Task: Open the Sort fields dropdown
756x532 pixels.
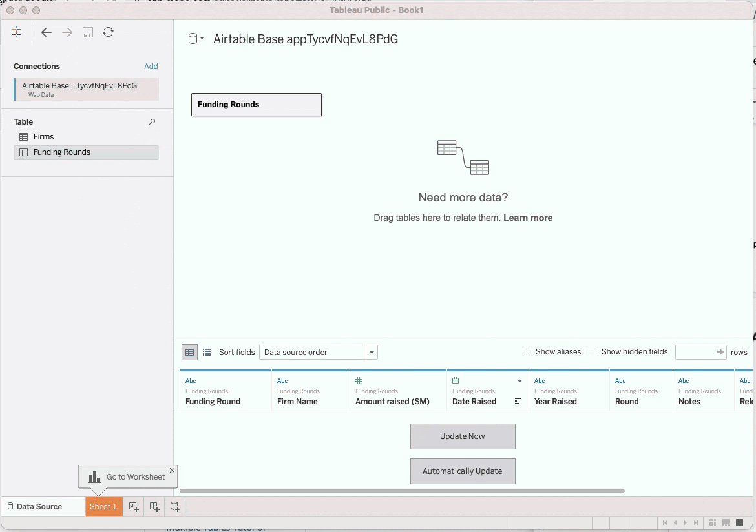Action: pyautogui.click(x=318, y=353)
